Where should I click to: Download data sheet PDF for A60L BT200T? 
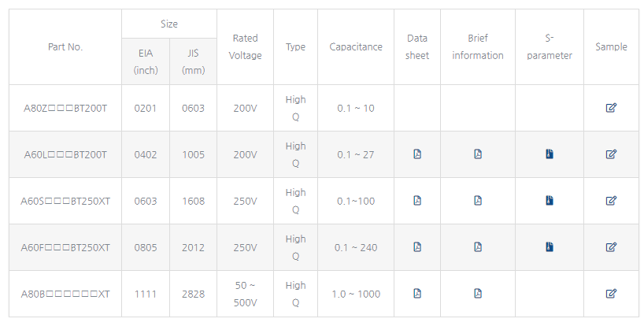coord(417,154)
